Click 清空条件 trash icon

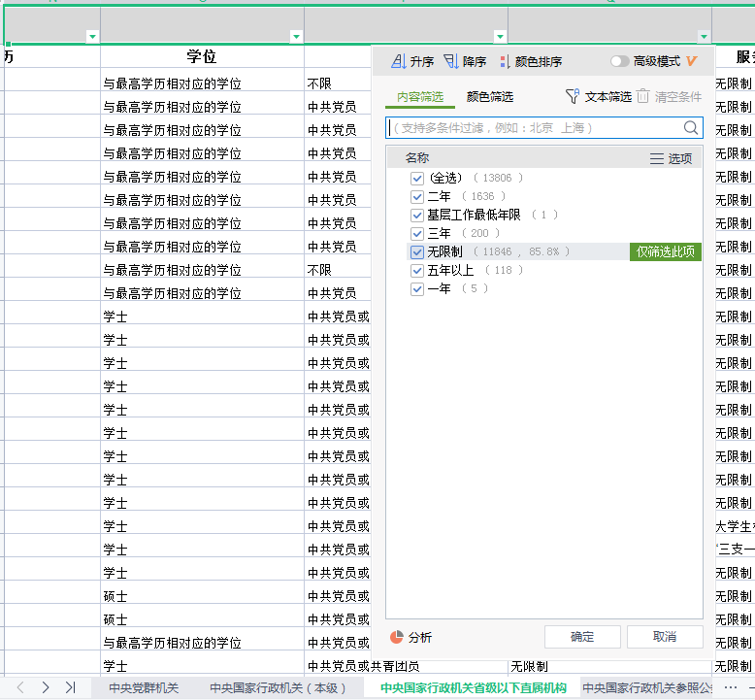tap(642, 96)
